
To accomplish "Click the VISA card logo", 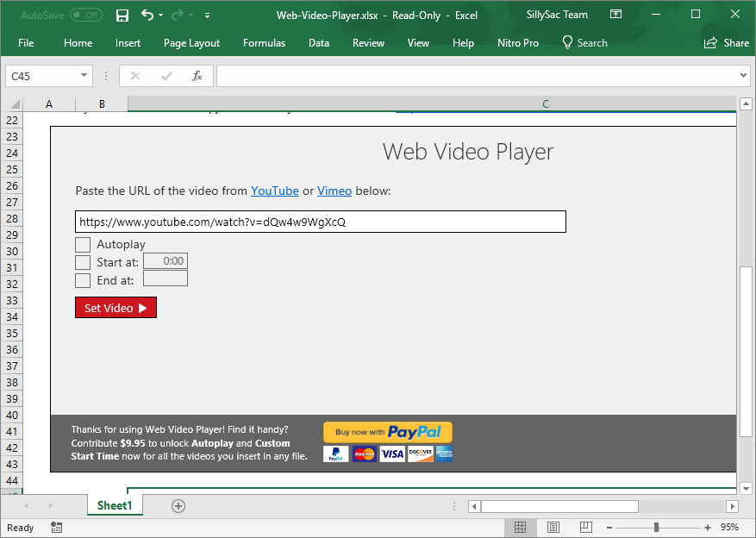I will [x=392, y=454].
